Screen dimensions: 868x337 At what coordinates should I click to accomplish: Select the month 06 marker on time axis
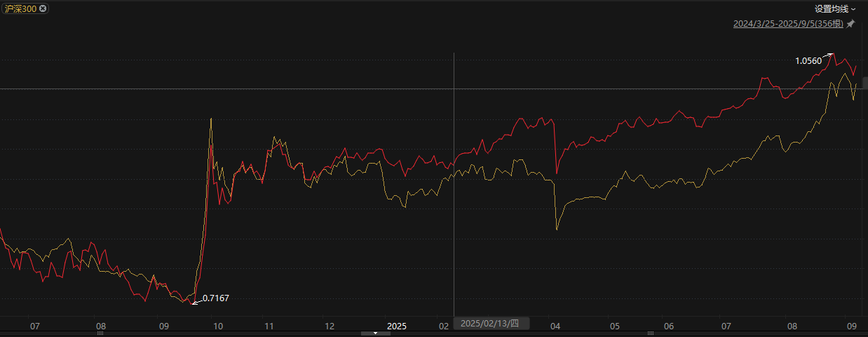[x=668, y=326]
